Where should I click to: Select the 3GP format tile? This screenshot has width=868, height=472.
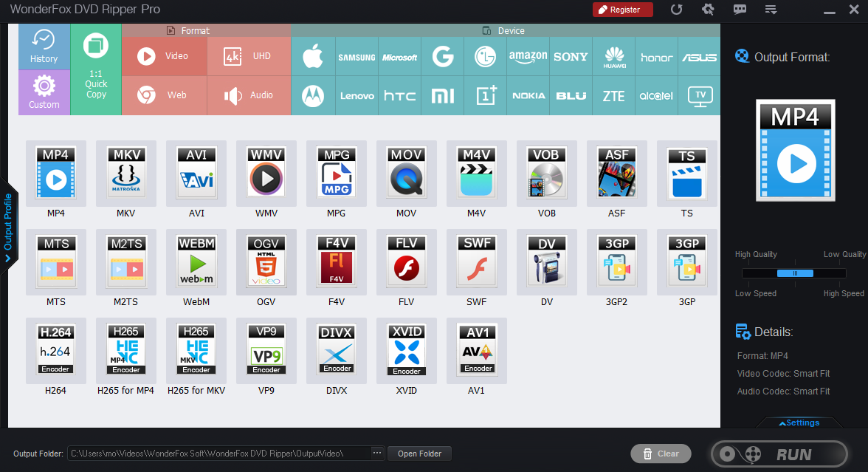687,261
